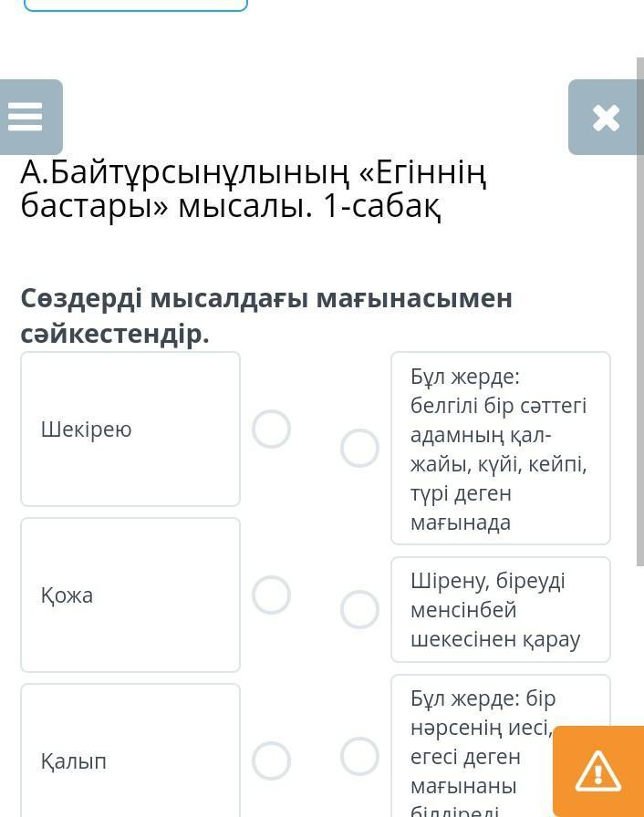Screen dimensions: 644x817
Task: Click the 'шекесінен қарау' definition card
Action: click(501, 610)
